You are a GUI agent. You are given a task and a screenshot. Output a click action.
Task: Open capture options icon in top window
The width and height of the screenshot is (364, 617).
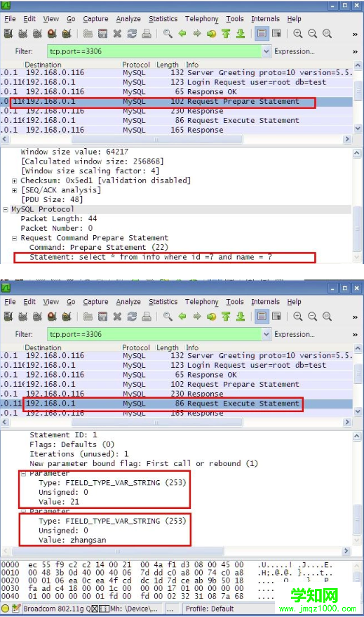(23, 34)
